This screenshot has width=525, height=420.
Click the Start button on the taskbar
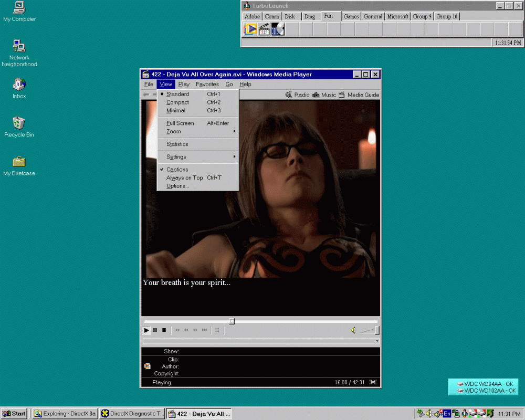pyautogui.click(x=14, y=413)
